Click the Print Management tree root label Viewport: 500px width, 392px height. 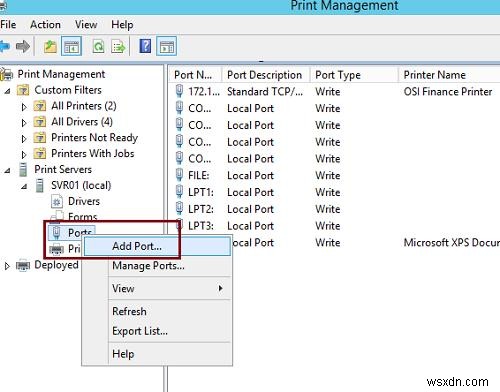point(61,74)
